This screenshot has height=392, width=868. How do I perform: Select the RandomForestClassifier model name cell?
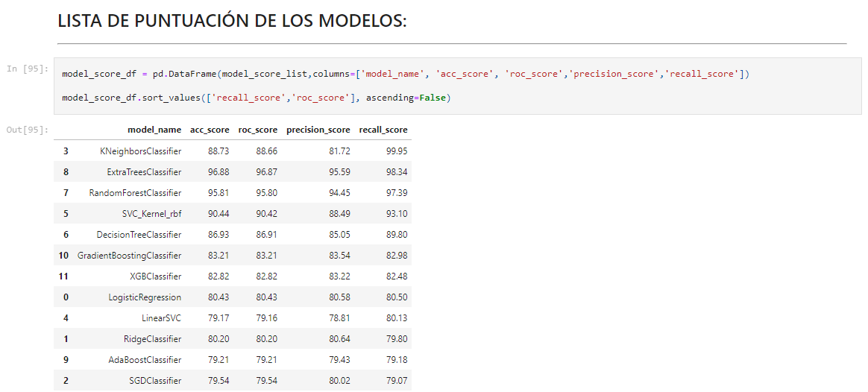pyautogui.click(x=135, y=193)
